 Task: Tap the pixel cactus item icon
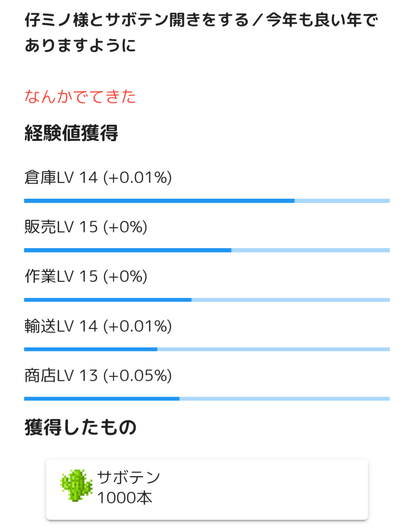point(76,486)
